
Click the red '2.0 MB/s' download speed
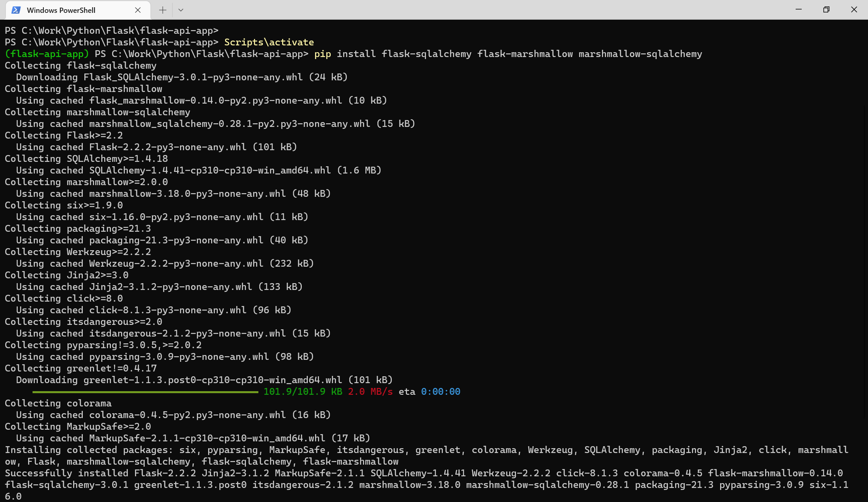(x=370, y=392)
